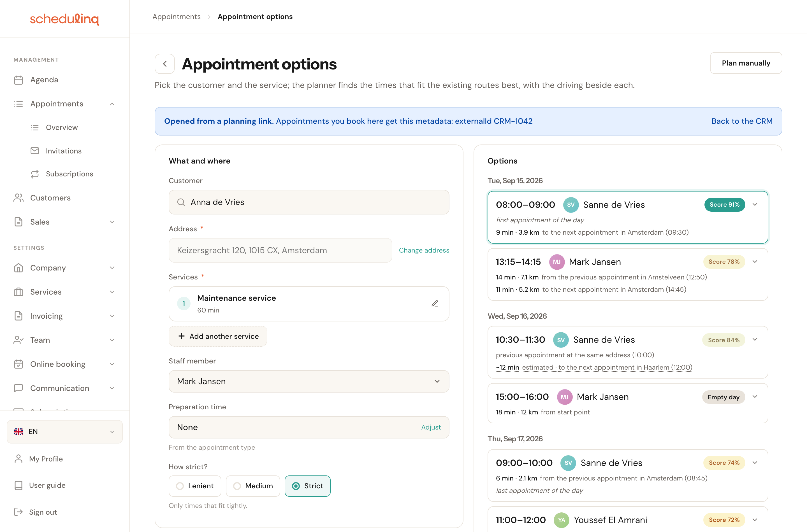
Task: Edit Maintenance service with pencil icon
Action: 435,304
